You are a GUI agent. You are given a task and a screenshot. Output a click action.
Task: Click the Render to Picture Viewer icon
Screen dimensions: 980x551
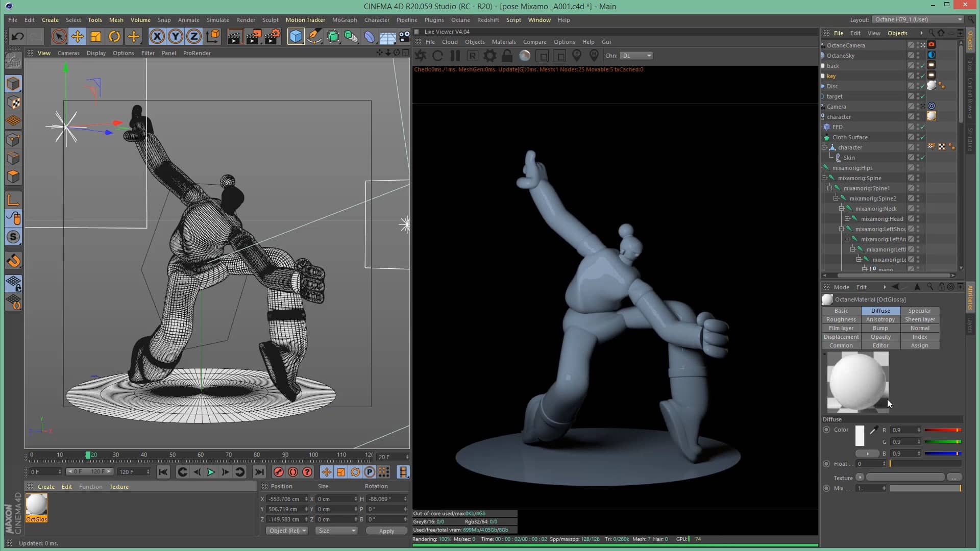point(253,36)
